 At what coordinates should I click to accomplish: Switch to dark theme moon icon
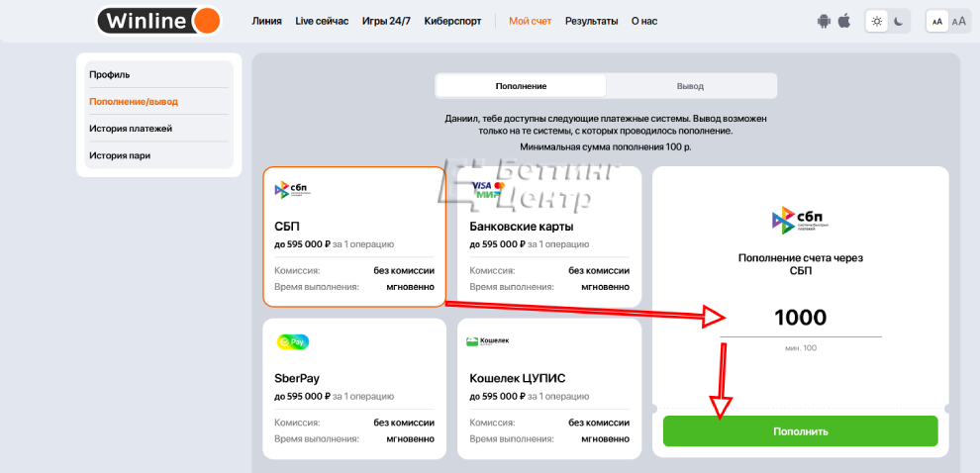898,21
